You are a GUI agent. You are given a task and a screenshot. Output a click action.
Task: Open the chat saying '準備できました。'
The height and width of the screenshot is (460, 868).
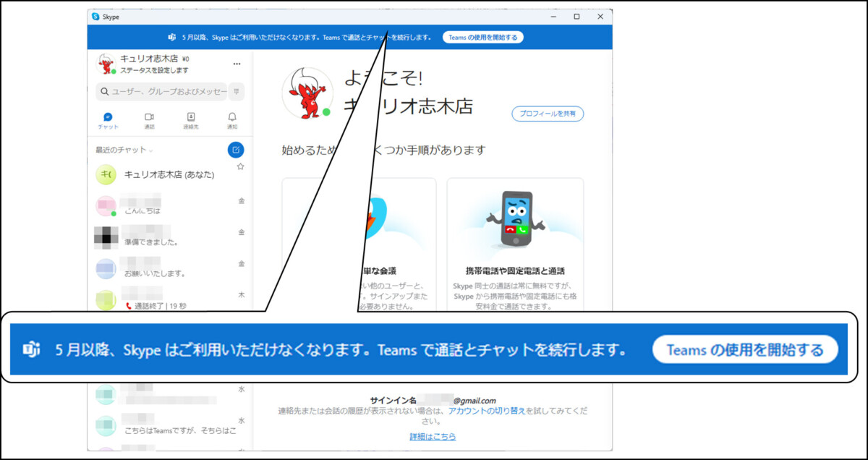pyautogui.click(x=170, y=237)
